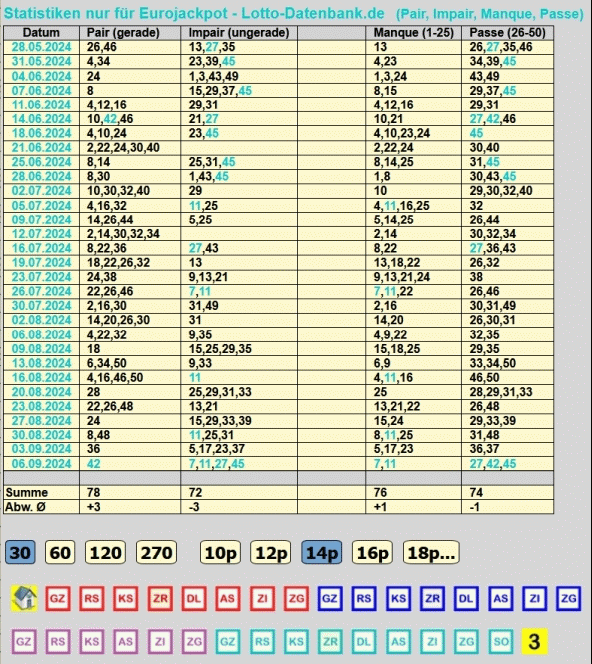Select the red ZR icon

[160, 598]
